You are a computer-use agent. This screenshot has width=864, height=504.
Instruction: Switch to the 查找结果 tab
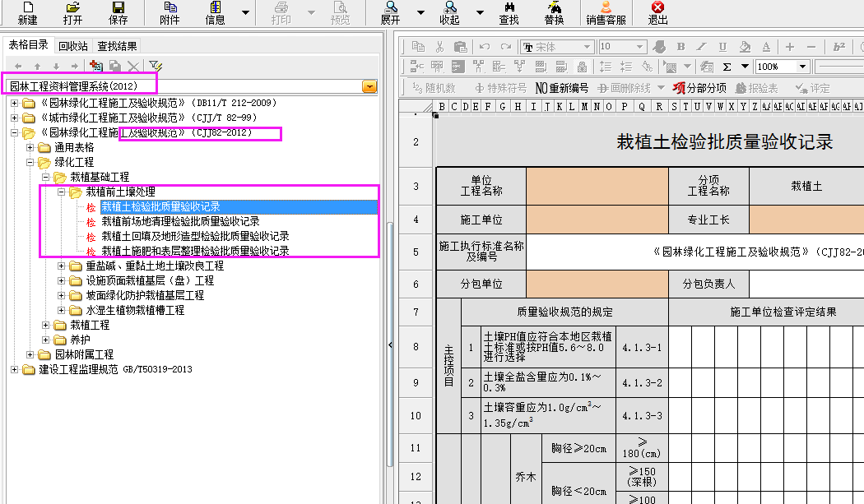(x=117, y=46)
